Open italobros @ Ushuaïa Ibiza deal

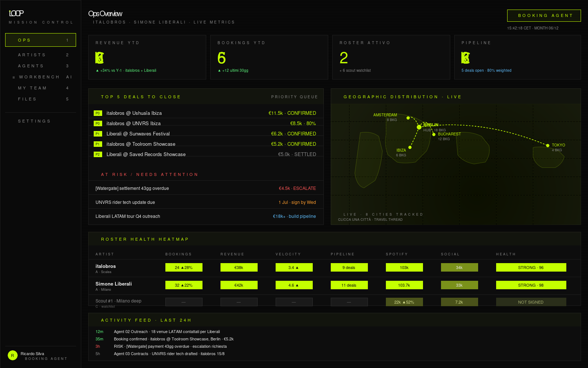[206, 113]
